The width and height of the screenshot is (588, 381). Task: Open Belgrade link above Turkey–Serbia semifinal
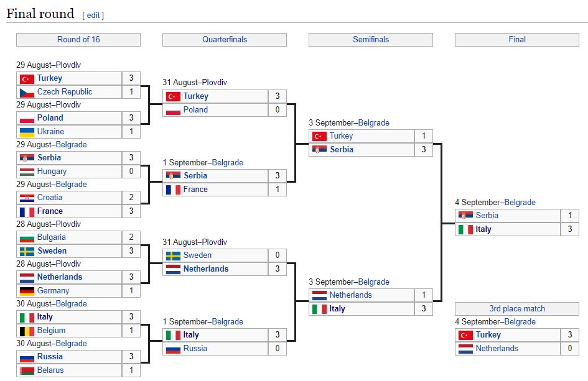click(x=373, y=123)
